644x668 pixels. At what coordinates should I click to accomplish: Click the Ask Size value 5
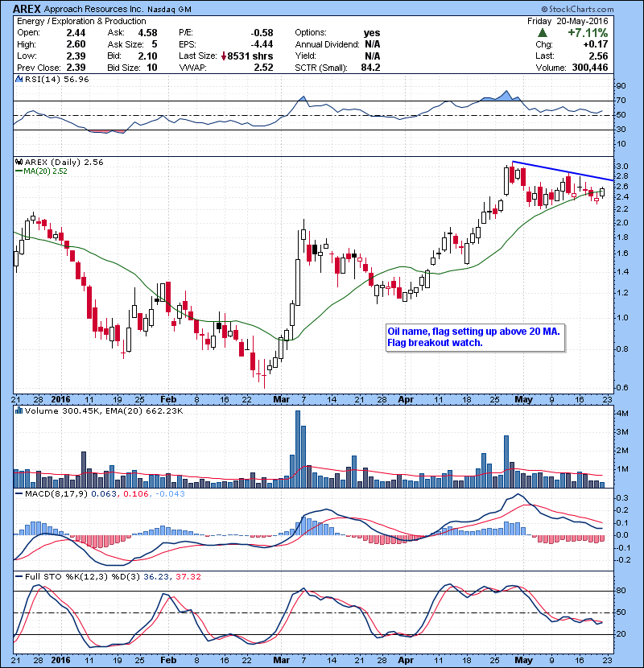[x=155, y=44]
